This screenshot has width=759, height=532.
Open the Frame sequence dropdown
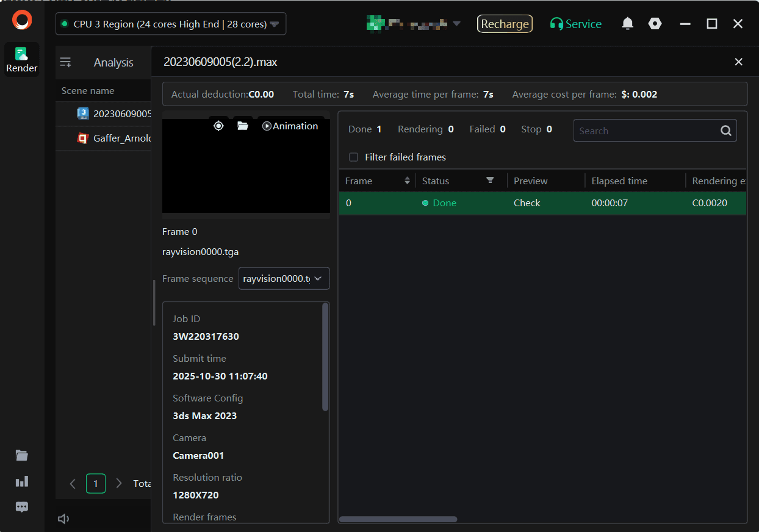tap(284, 278)
